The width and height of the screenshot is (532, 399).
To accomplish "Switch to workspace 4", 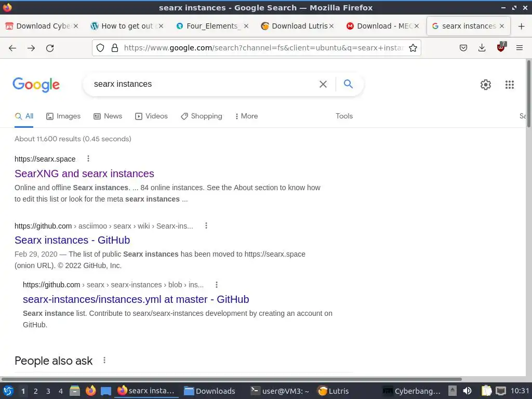I will (61, 391).
